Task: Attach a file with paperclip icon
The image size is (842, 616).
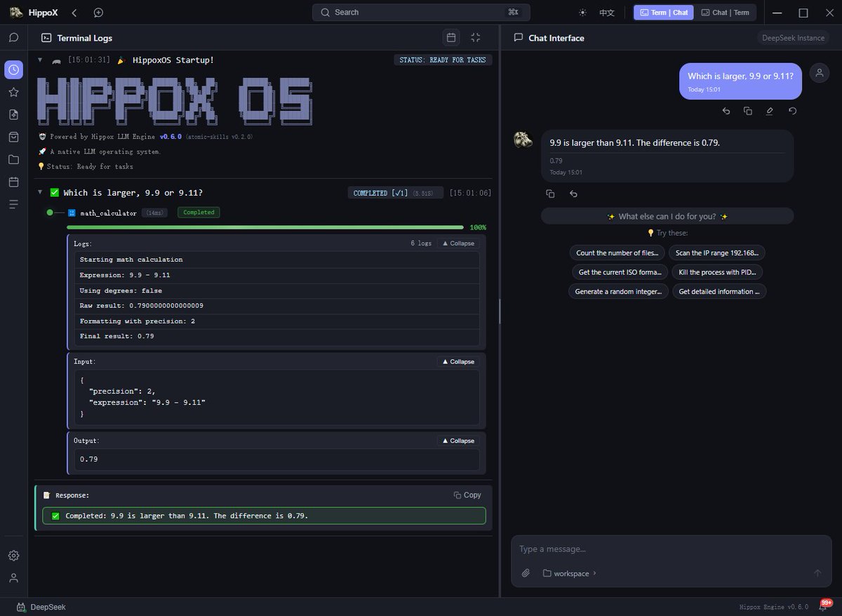Action: coord(526,573)
